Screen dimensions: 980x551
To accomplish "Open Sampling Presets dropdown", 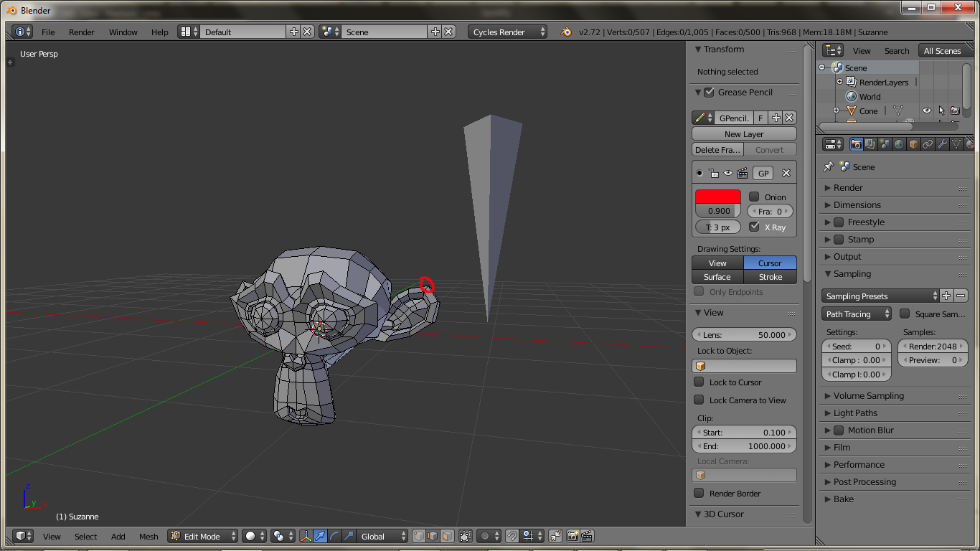I will [x=880, y=296].
